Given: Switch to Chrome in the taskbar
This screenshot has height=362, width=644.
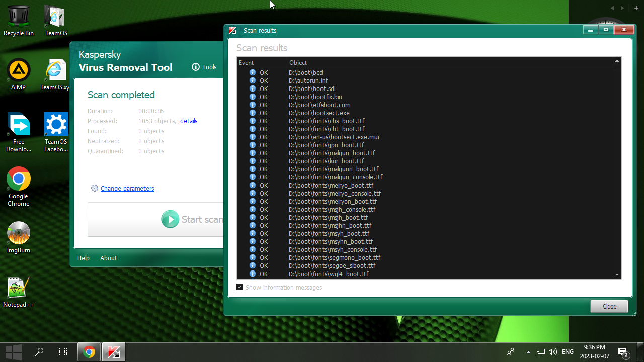Looking at the screenshot, I should [89, 352].
